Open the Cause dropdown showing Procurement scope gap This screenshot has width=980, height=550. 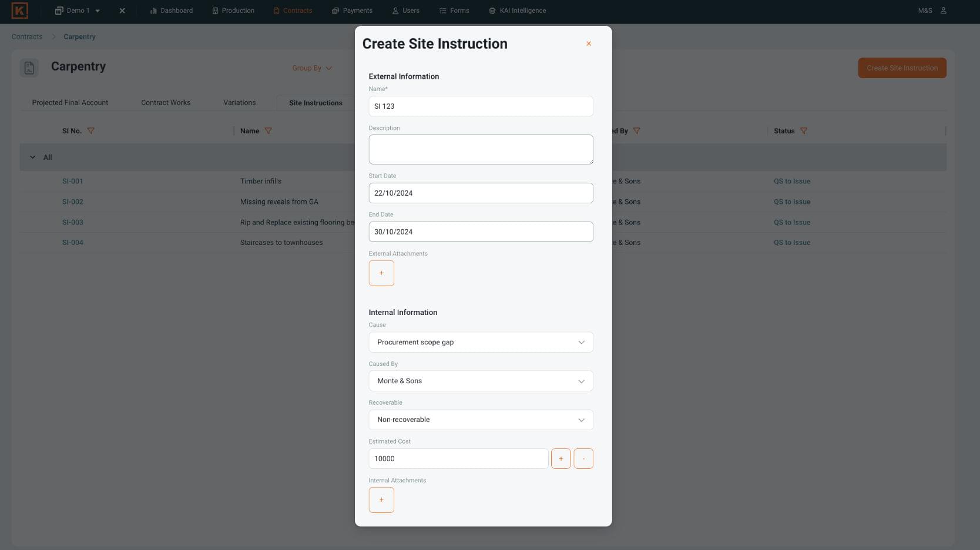pos(481,343)
